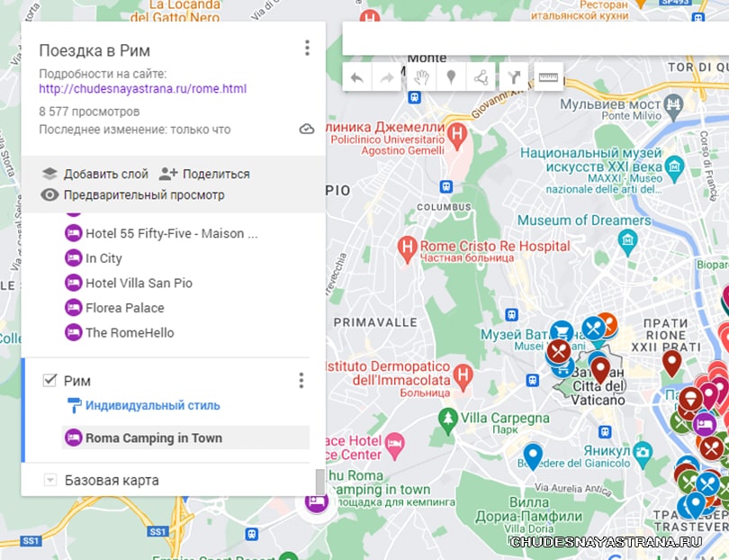
Task: Click the Базовая карта label
Action: pyautogui.click(x=112, y=480)
